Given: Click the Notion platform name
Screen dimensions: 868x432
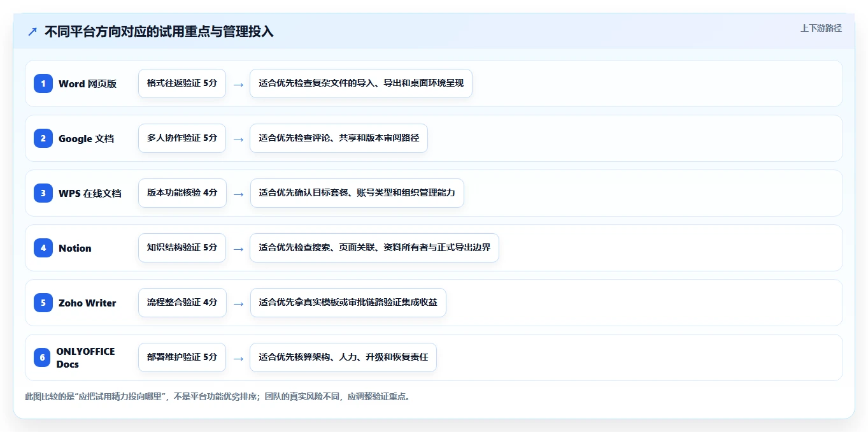Looking at the screenshot, I should (75, 248).
